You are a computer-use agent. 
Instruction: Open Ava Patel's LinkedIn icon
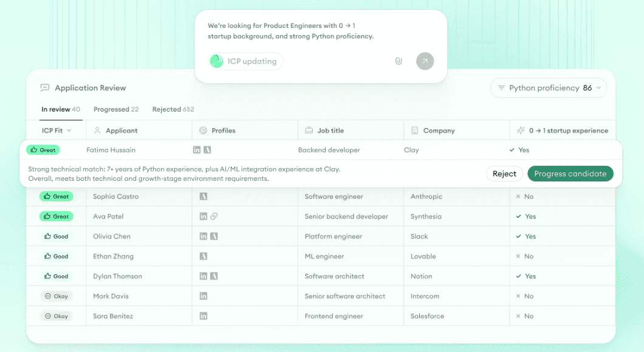coord(204,216)
